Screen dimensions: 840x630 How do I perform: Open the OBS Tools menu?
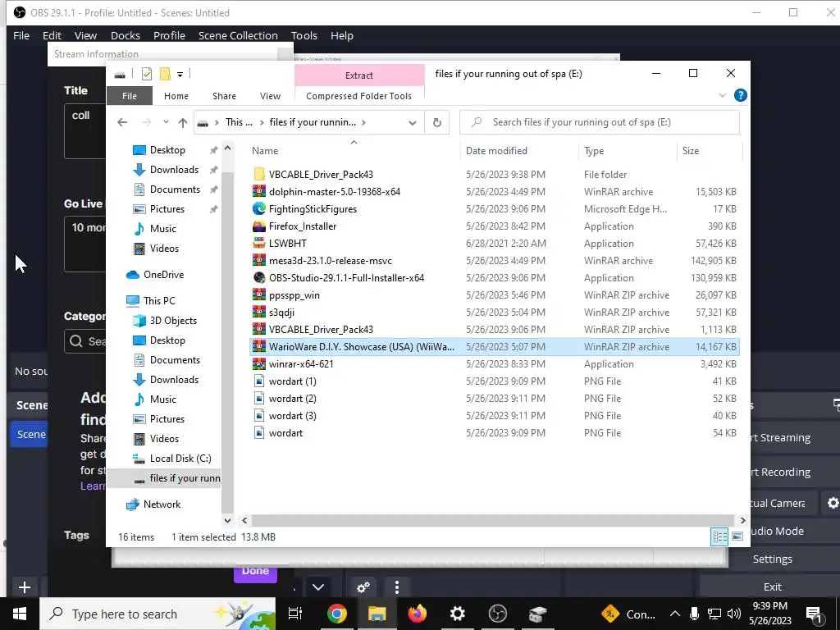point(304,35)
